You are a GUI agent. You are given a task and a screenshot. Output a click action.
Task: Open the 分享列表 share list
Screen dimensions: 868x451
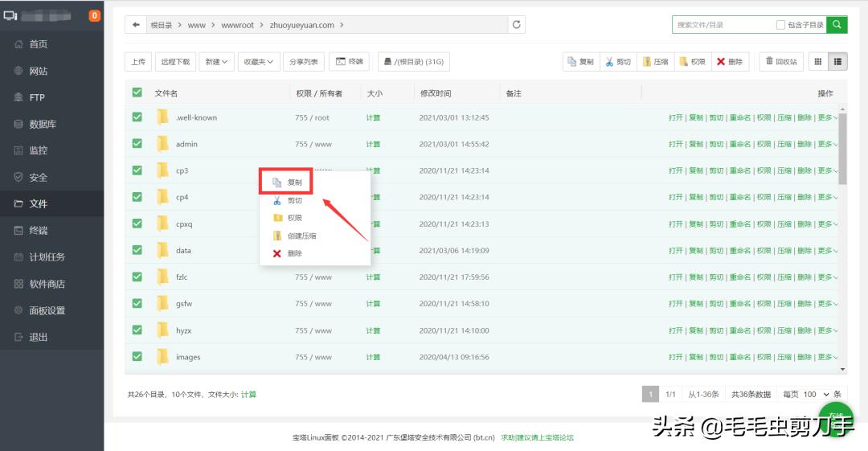tap(304, 61)
